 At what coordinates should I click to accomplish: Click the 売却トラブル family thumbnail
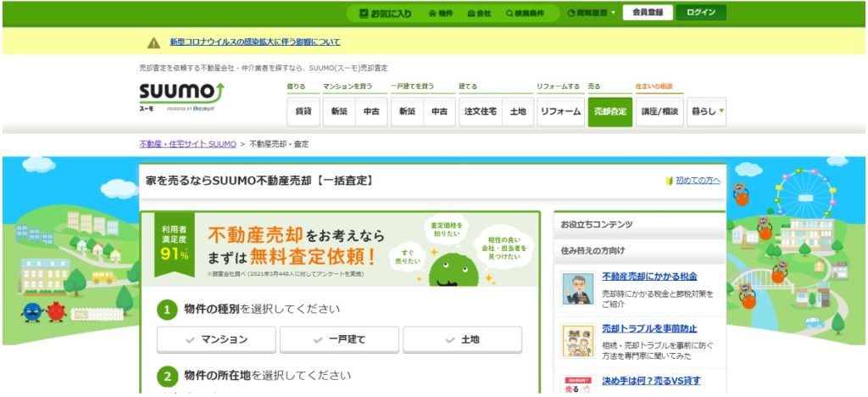(578, 340)
